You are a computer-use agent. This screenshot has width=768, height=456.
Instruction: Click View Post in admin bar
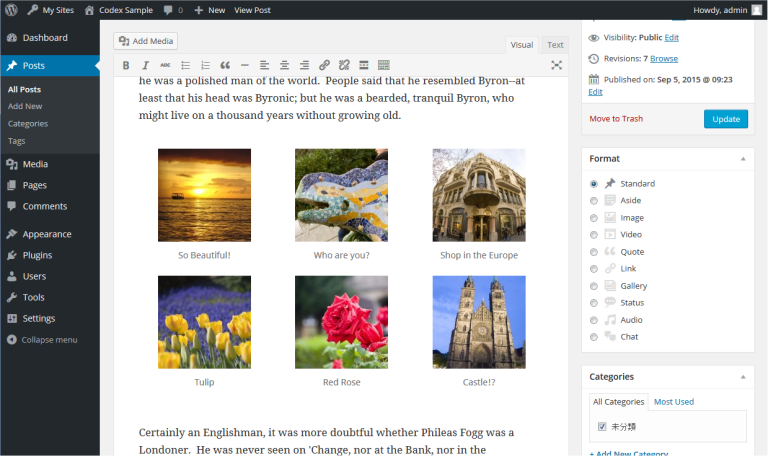(252, 10)
